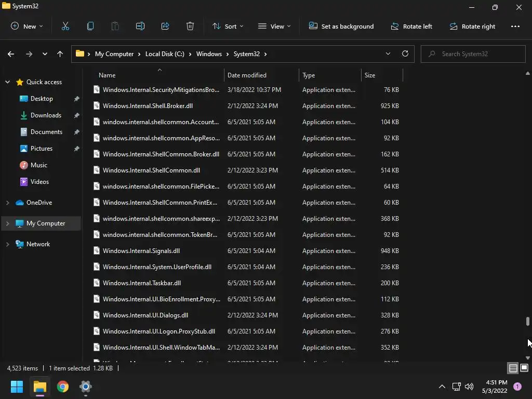Click the Delete trash can icon
532x399 pixels.
(190, 26)
